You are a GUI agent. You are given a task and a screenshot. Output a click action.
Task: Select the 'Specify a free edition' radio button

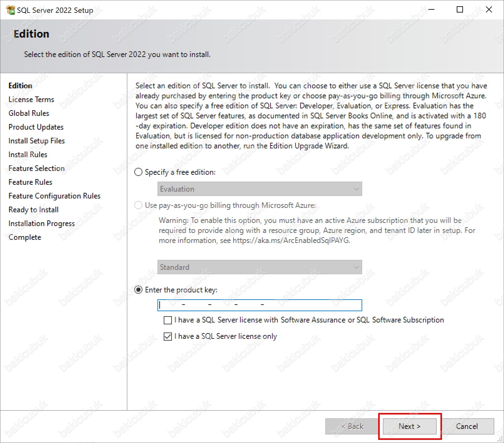point(138,172)
